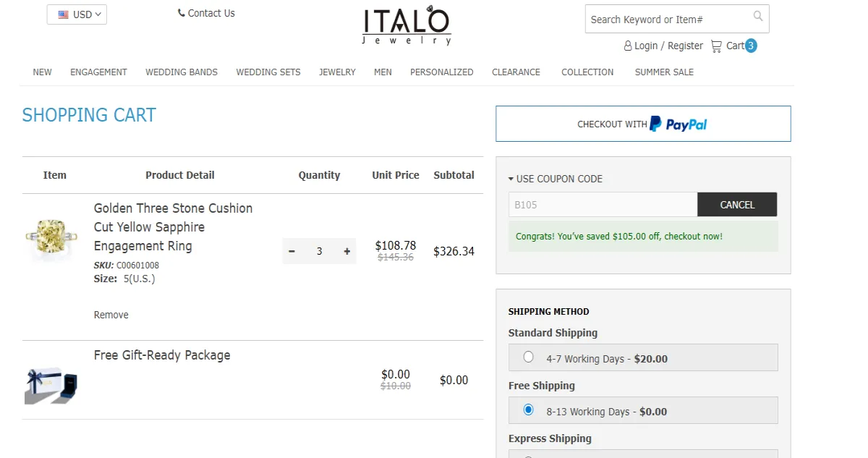Click the coupon savings congrats message
The image size is (868, 458).
coord(643,237)
